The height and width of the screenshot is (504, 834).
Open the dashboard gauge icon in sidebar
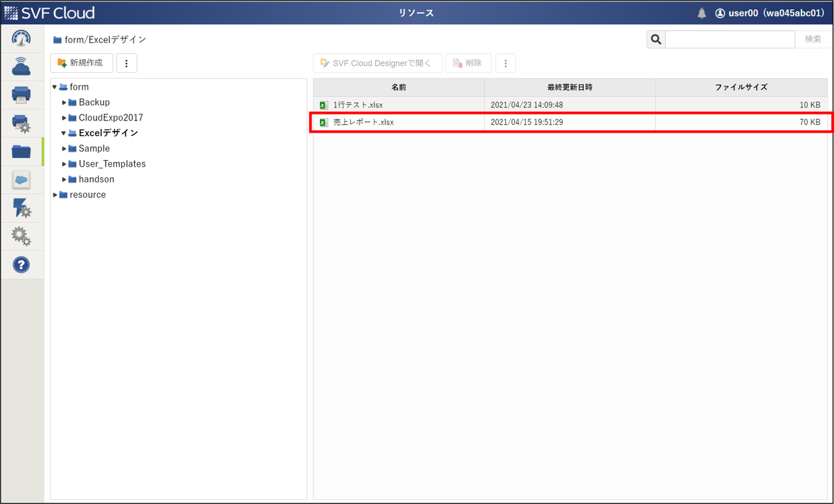[x=22, y=39]
